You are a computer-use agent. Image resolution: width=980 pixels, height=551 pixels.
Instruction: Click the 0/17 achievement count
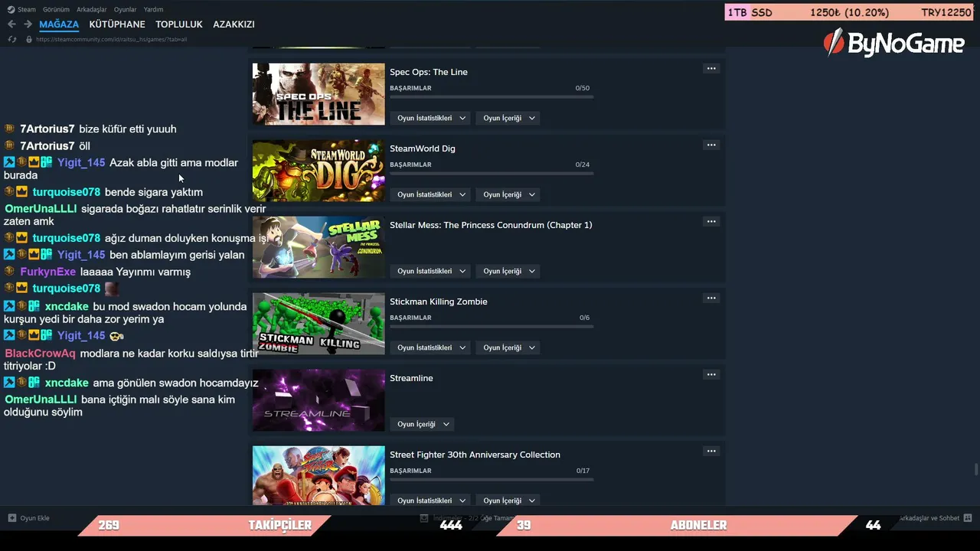(x=583, y=471)
